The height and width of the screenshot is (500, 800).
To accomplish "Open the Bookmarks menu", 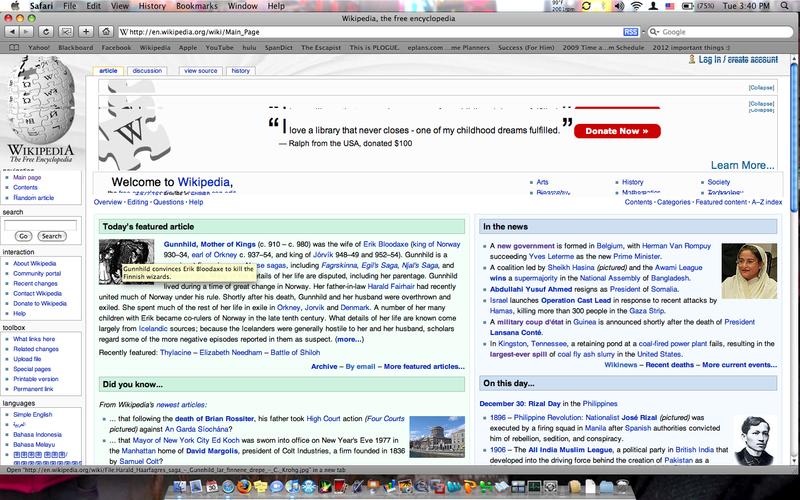I will 197,6.
